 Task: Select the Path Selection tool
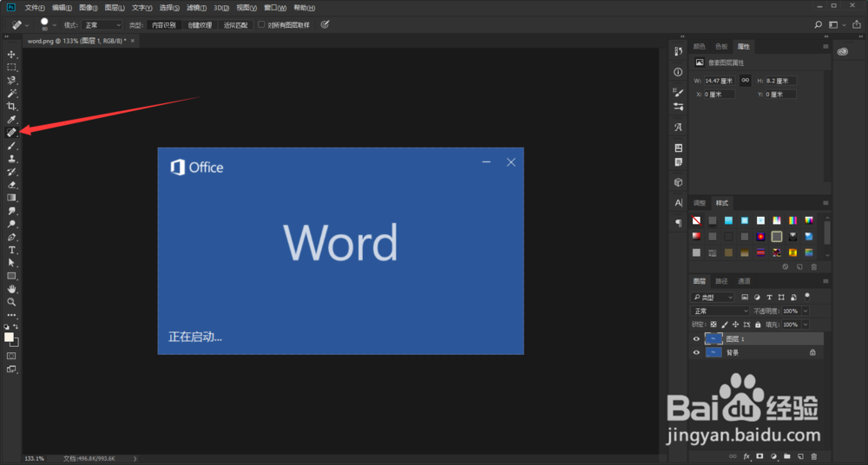[x=11, y=263]
